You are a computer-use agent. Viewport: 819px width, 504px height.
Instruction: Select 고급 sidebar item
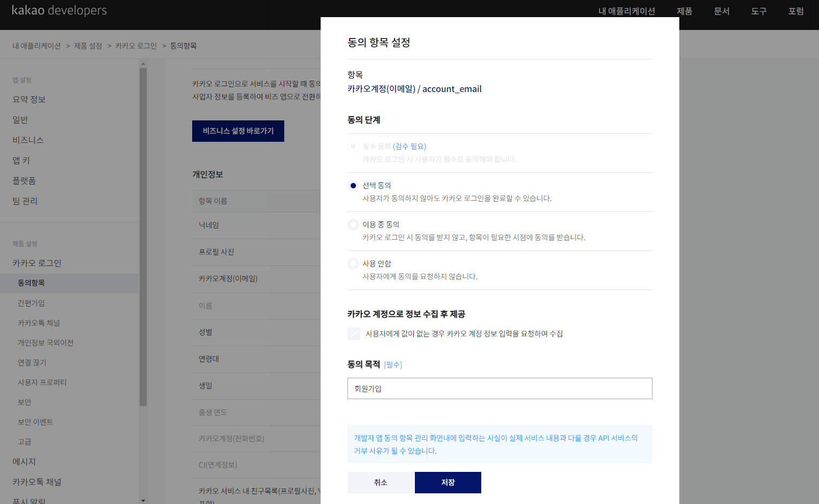coord(25,442)
